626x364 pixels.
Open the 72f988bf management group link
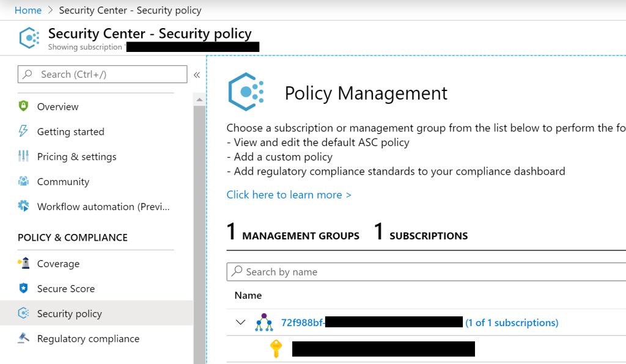(303, 322)
